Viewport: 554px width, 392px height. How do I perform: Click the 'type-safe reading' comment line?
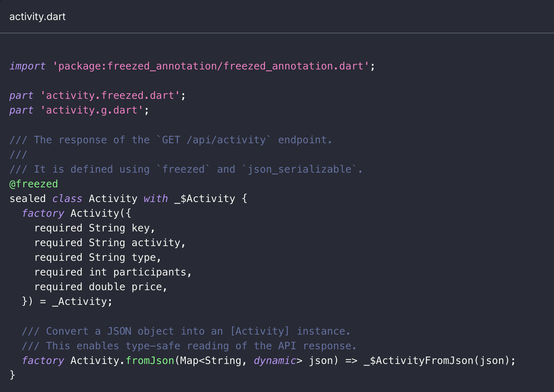(189, 346)
